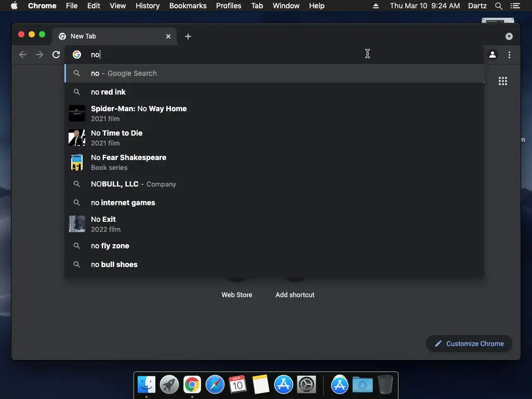Choose No Exit 2022 film suggestion
The height and width of the screenshot is (399, 532).
click(274, 224)
